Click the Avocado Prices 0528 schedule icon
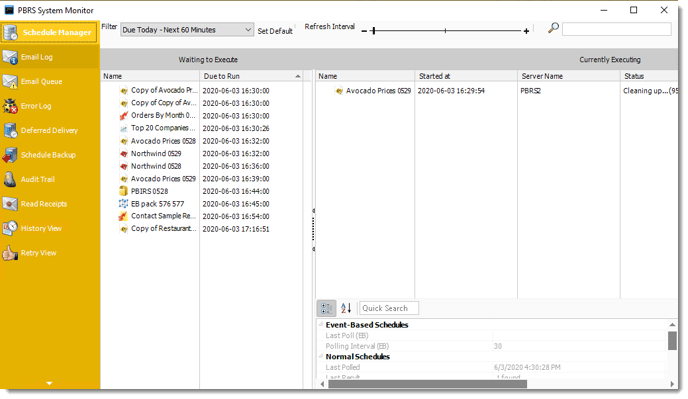Viewport: 688px width, 399px height. [x=124, y=141]
